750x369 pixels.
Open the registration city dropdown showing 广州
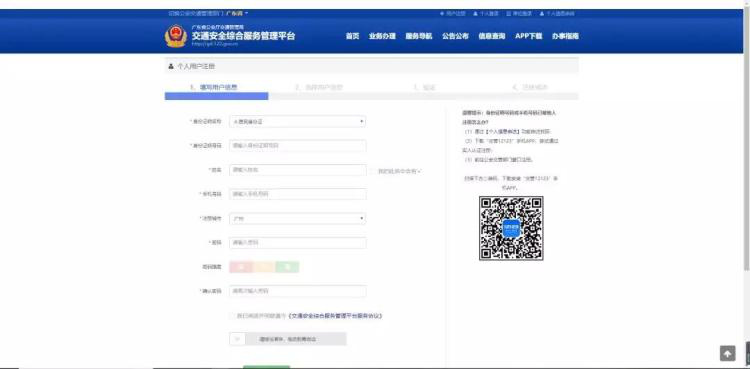click(298, 219)
